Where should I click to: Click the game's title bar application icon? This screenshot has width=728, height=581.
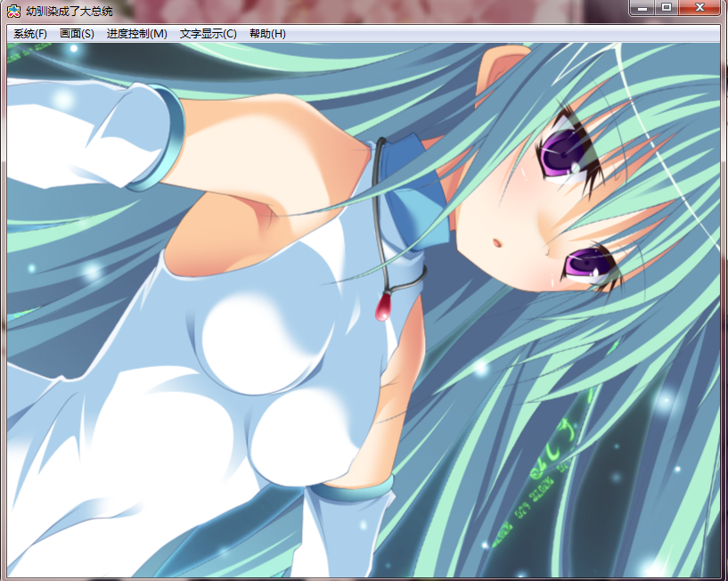pyautogui.click(x=14, y=12)
